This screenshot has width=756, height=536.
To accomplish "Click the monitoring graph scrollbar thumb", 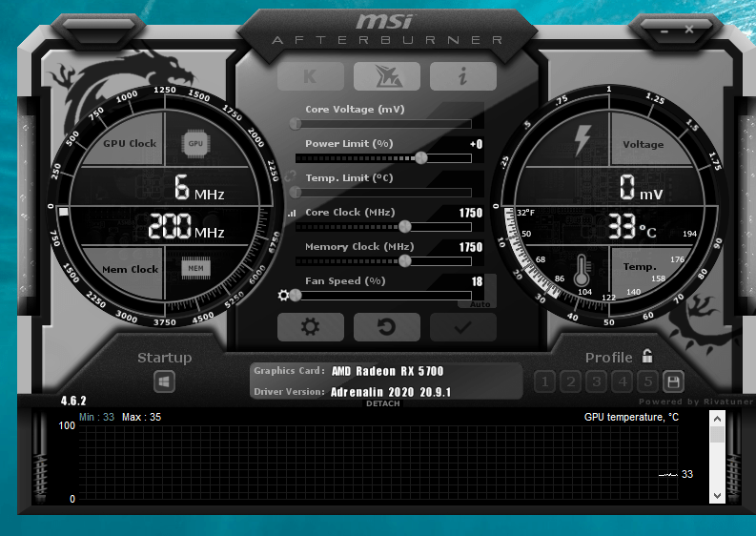I will 717,434.
